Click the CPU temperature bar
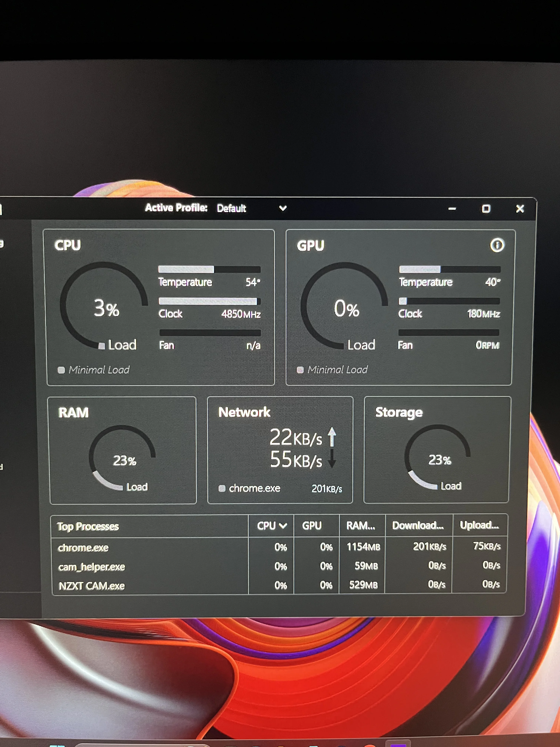The height and width of the screenshot is (747, 560). coord(209,270)
